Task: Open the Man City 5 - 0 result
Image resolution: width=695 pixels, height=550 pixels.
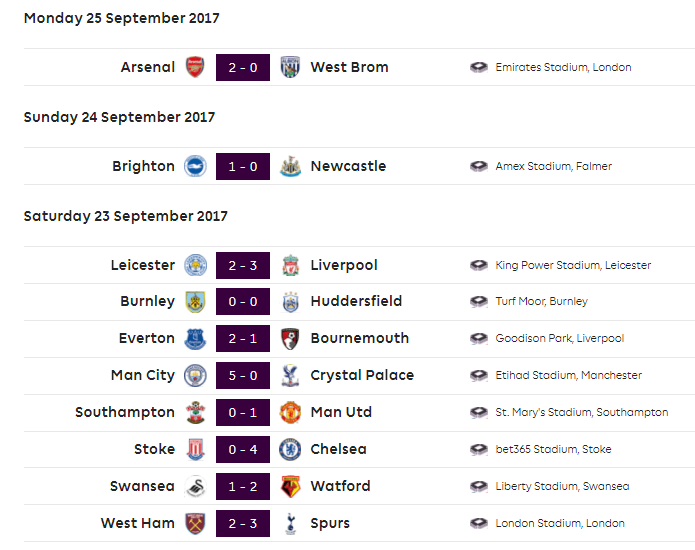Action: point(243,375)
